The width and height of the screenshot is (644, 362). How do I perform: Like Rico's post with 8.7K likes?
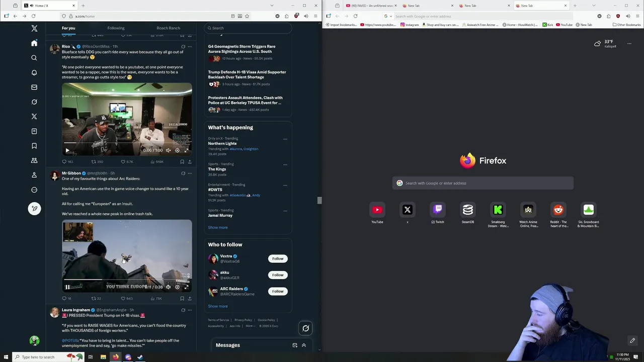(127, 161)
